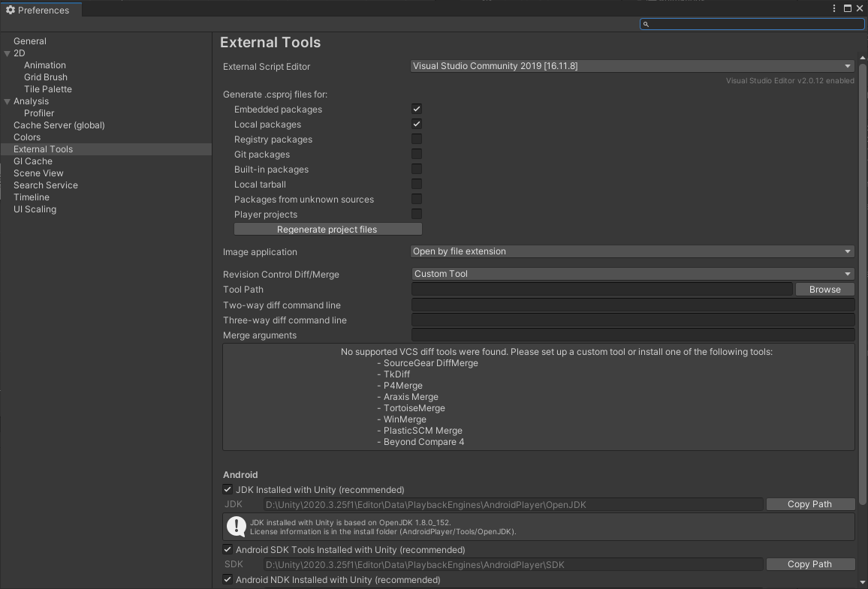Open Image application dropdown
The width and height of the screenshot is (868, 589).
click(x=632, y=251)
